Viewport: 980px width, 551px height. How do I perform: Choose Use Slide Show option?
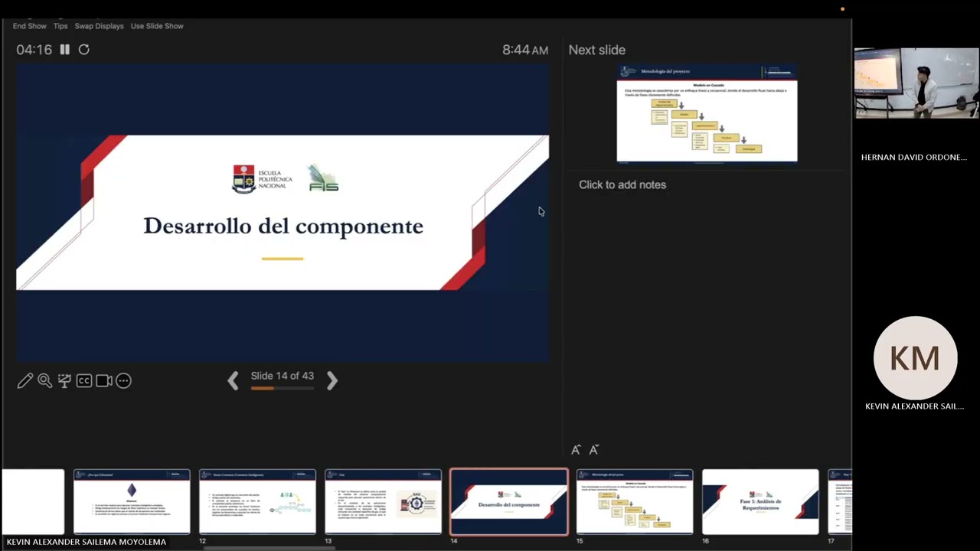tap(157, 26)
